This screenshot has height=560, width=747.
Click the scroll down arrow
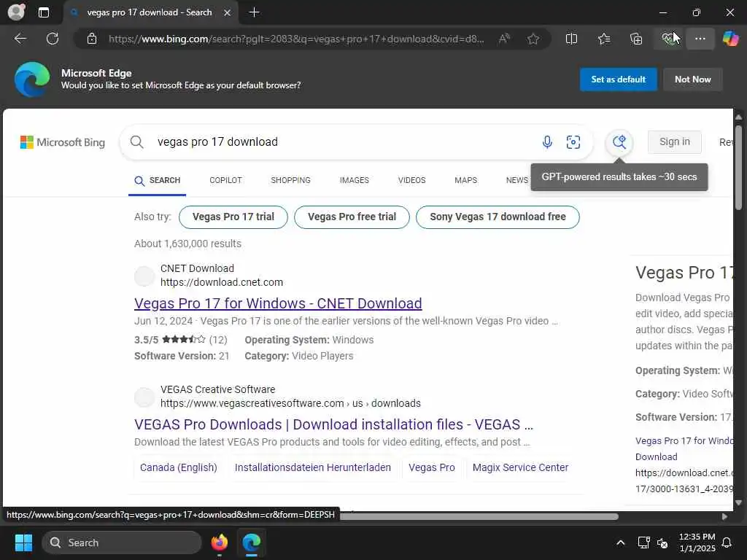tap(738, 502)
